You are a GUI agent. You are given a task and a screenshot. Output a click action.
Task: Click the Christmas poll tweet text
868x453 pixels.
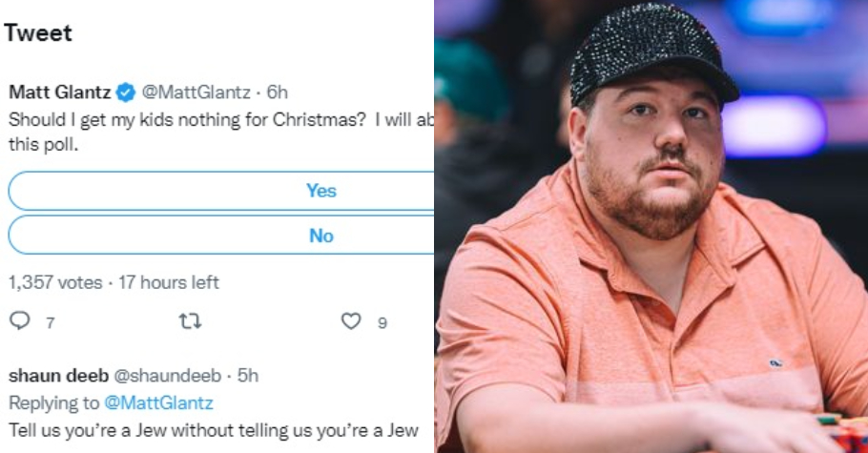click(221, 132)
